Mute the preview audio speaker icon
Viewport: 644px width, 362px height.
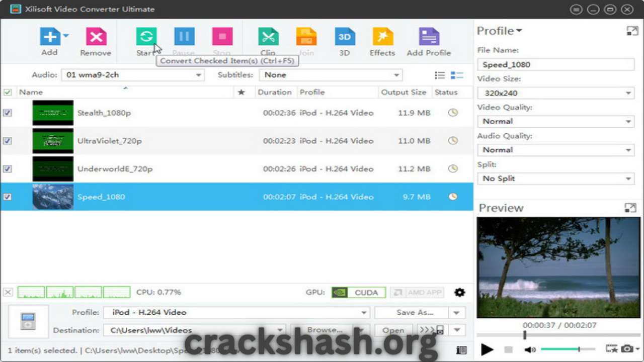[530, 349]
